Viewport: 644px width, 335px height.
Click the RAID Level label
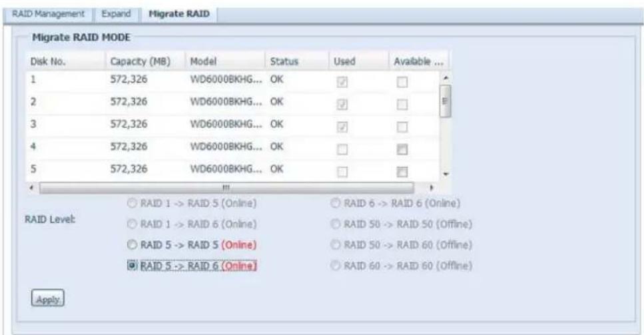[x=50, y=220]
